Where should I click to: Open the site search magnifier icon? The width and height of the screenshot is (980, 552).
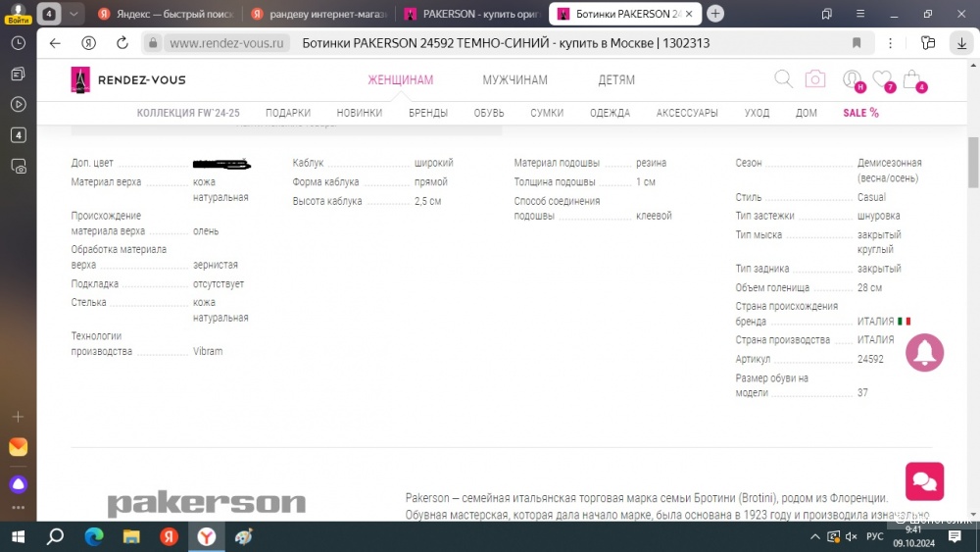(x=783, y=79)
